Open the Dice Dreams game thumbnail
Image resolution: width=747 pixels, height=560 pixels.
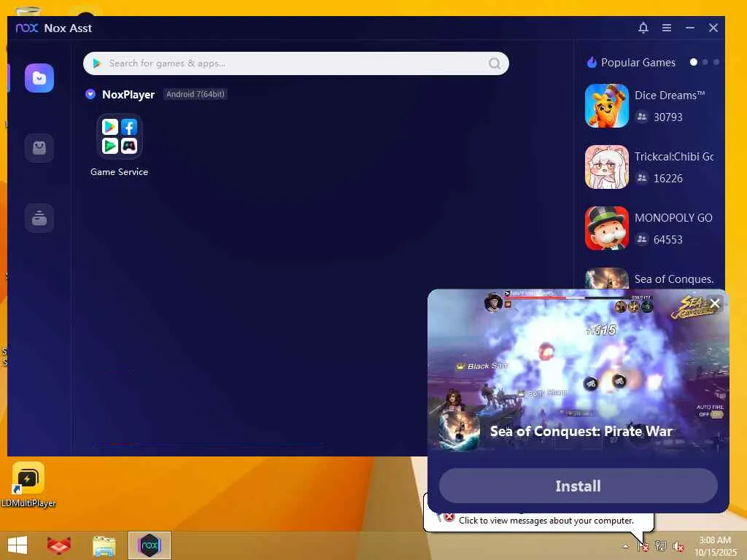pyautogui.click(x=607, y=106)
